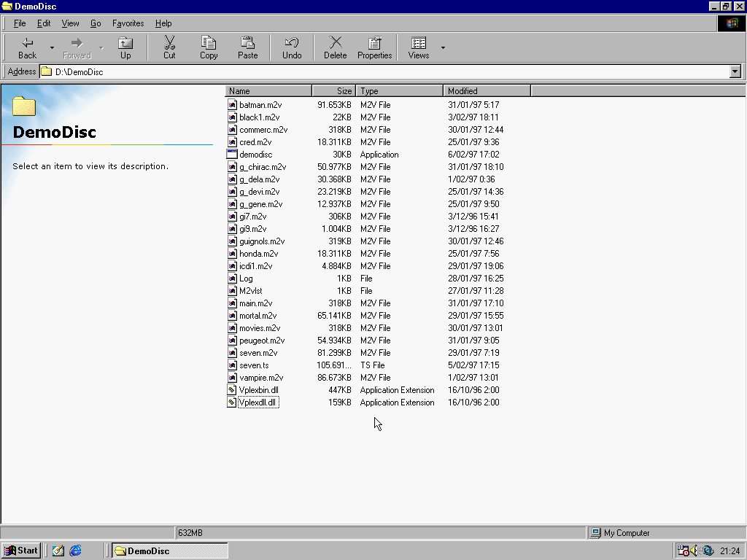Image resolution: width=747 pixels, height=560 pixels.
Task: Expand the Back button history arrow
Action: click(x=52, y=48)
